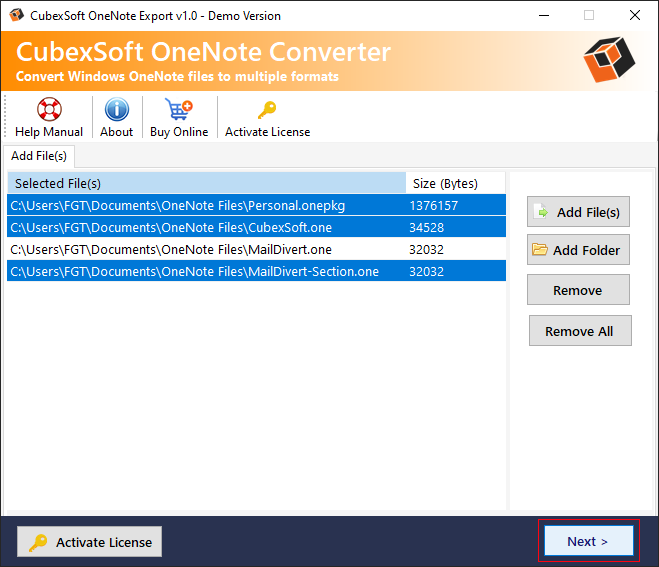659x567 pixels.
Task: Switch to the Add File(s) tab
Action: point(39,156)
